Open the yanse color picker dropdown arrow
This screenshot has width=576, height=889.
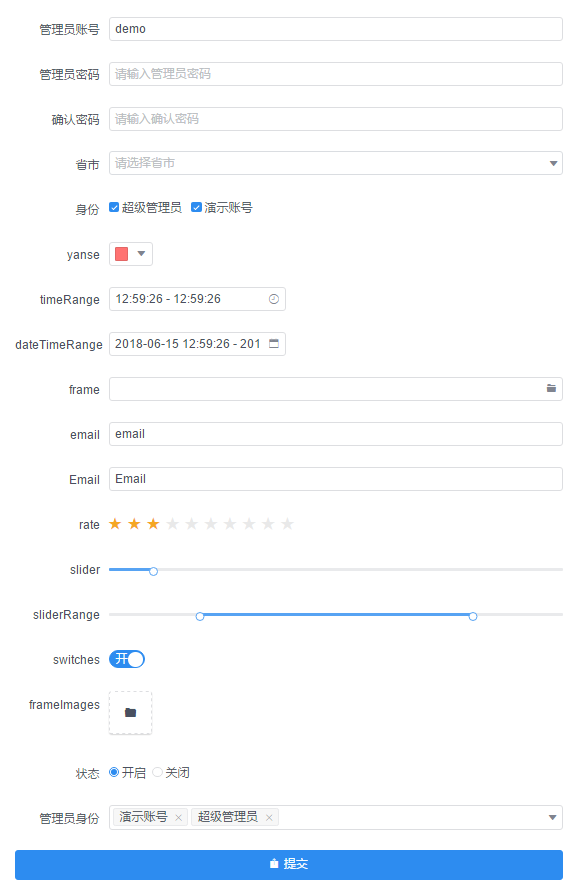pyautogui.click(x=142, y=254)
